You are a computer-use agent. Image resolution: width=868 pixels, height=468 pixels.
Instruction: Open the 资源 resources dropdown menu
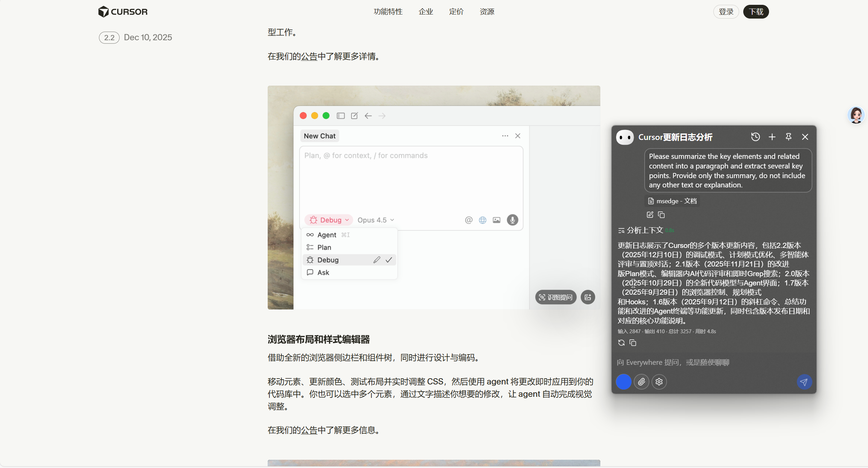(x=487, y=12)
